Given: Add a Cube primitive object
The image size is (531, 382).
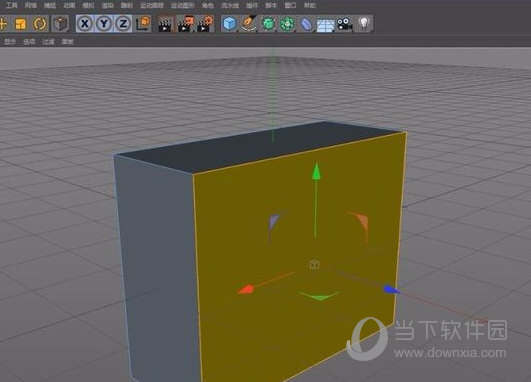Looking at the screenshot, I should (x=230, y=24).
